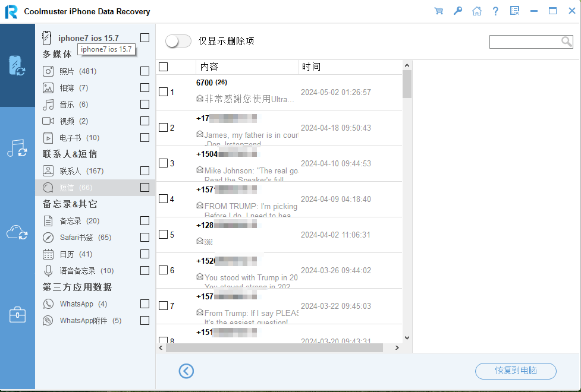
Task: Tick checkbox for message row 2
Action: [163, 127]
